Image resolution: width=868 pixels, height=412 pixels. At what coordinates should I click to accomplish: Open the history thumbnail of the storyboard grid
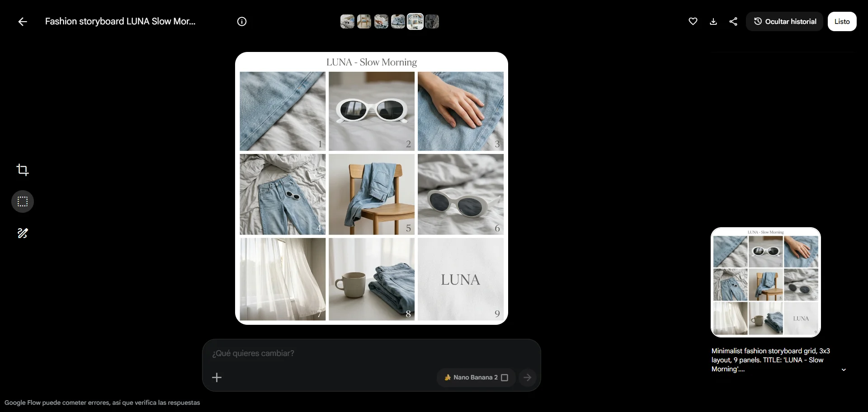(766, 282)
